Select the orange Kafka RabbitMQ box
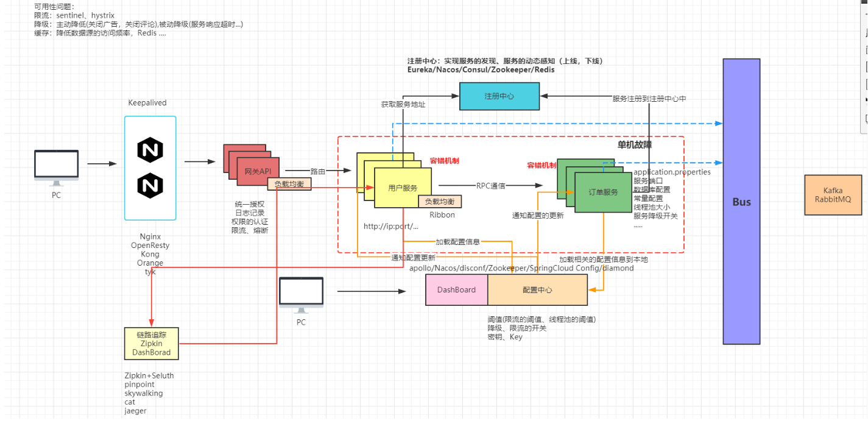The width and height of the screenshot is (868, 421). click(x=833, y=195)
